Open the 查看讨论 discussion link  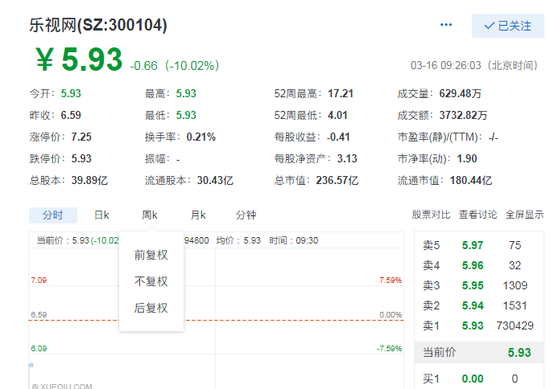478,215
